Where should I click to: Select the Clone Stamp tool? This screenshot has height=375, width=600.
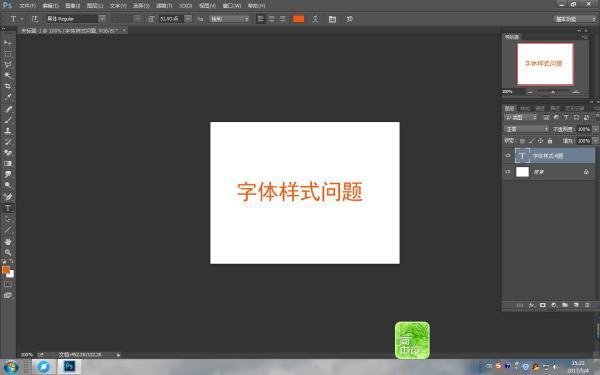click(8, 131)
